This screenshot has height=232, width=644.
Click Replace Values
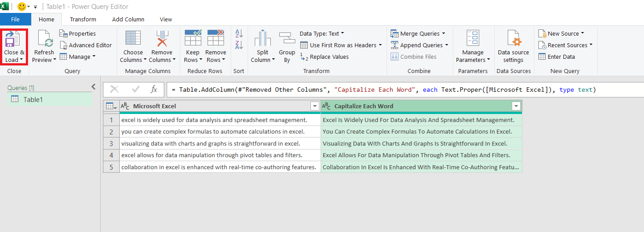(324, 57)
